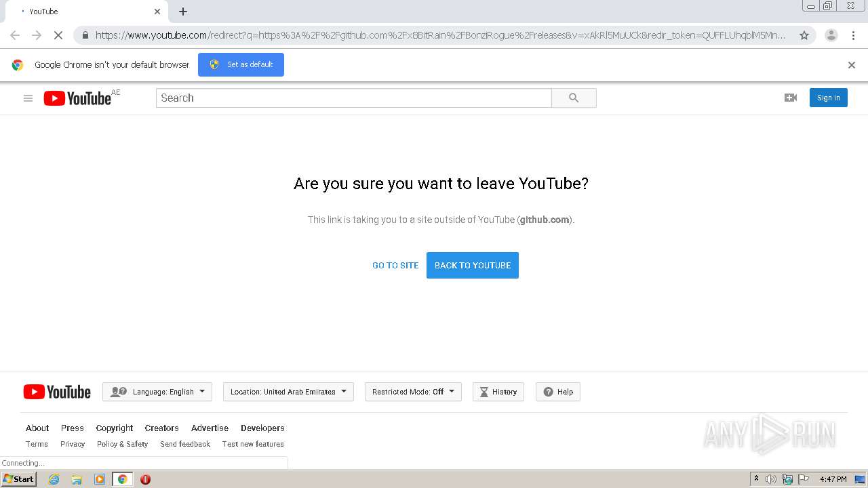
Task: Click Test new features link
Action: click(253, 445)
